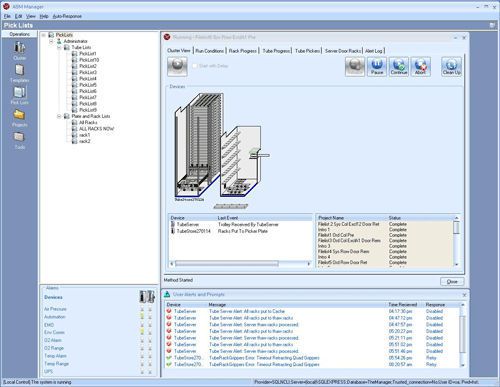Switch to the Tube Pickers tab

click(x=307, y=51)
